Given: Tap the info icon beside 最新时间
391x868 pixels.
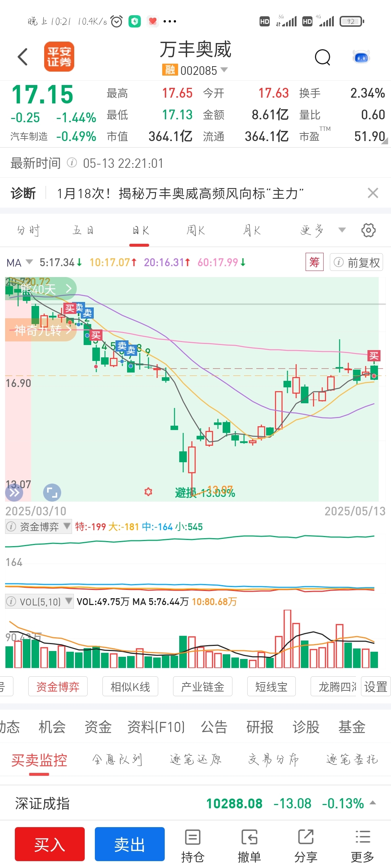Looking at the screenshot, I should coord(72,163).
